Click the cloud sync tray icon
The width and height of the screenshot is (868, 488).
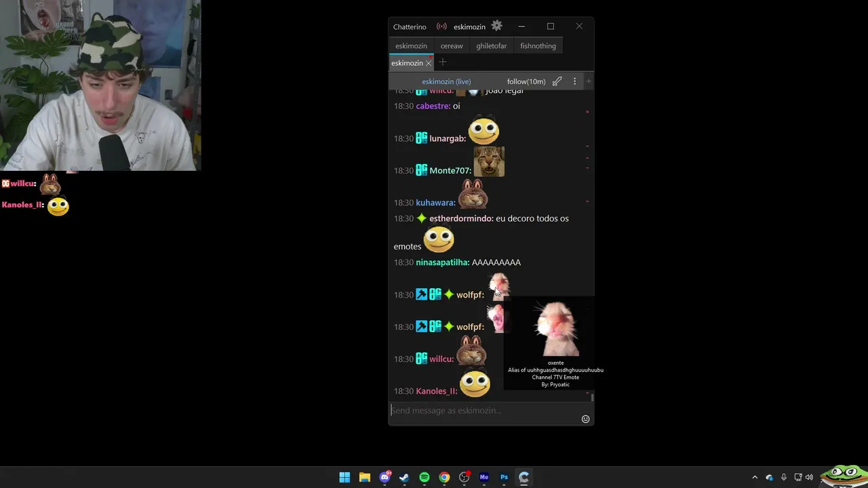click(x=770, y=477)
